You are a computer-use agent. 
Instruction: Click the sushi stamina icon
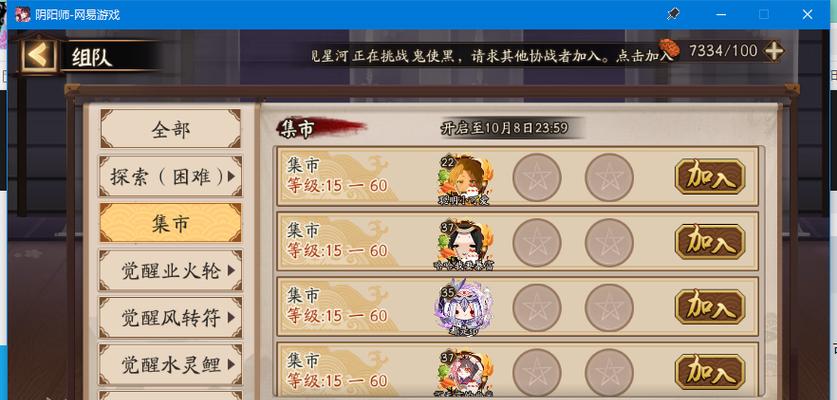(x=669, y=48)
